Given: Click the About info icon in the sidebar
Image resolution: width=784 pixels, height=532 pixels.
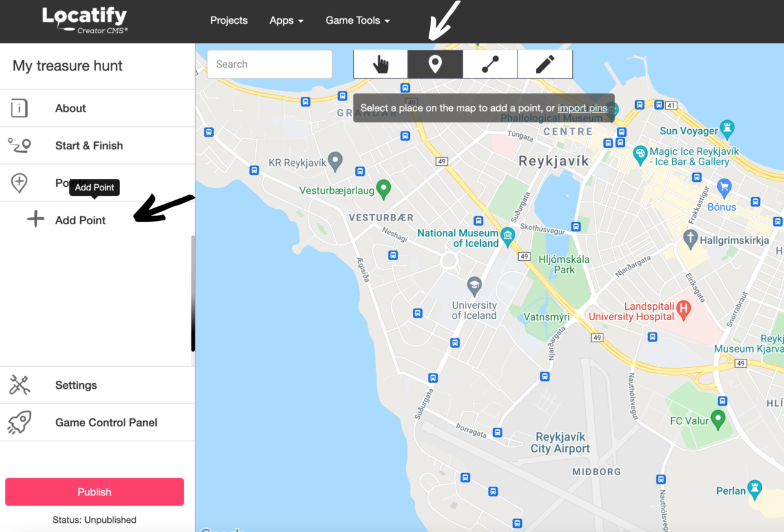Looking at the screenshot, I should 19,108.
